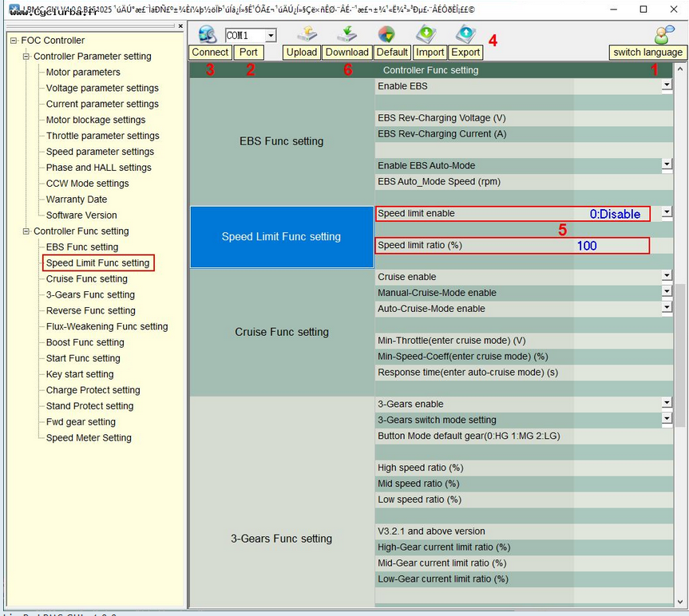
Task: Select Motor parameters in the tree
Action: (x=83, y=72)
